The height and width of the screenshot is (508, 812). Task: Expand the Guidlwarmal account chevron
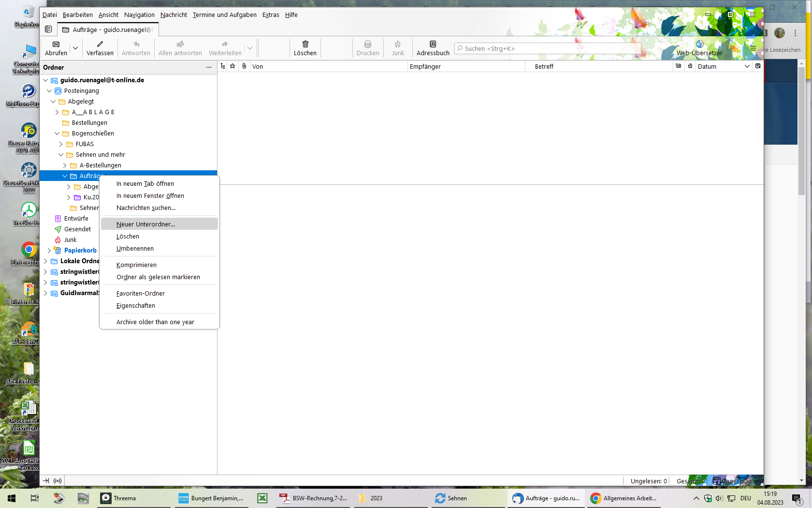click(45, 293)
